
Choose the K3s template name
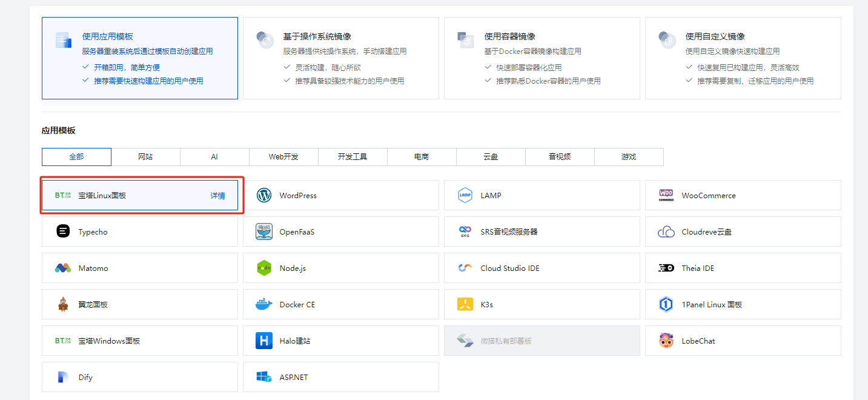(487, 304)
